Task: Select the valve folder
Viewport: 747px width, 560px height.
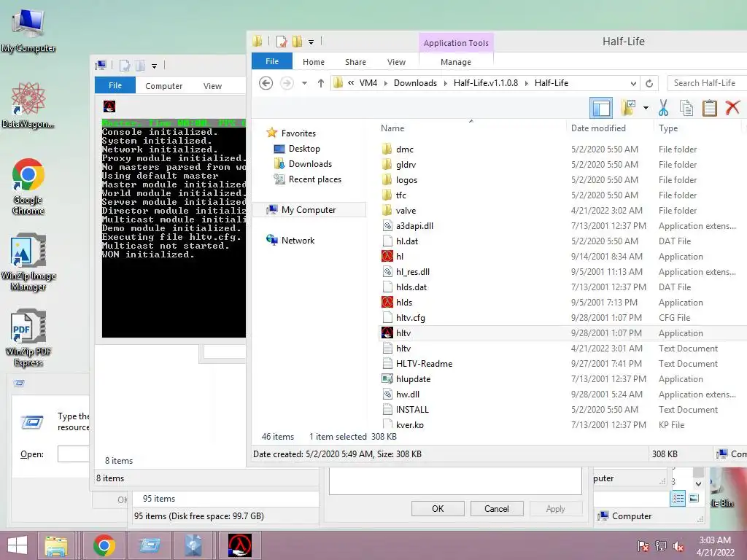Action: (406, 211)
